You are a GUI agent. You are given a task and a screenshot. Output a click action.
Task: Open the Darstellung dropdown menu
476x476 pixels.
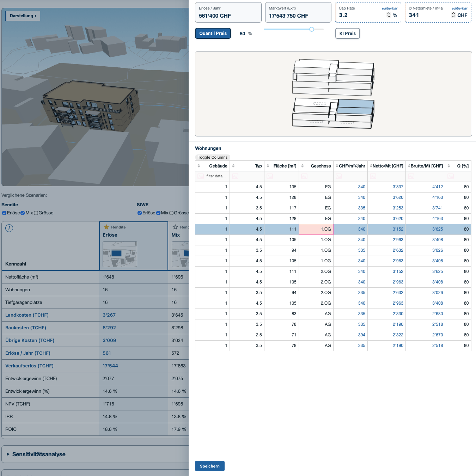(x=23, y=16)
